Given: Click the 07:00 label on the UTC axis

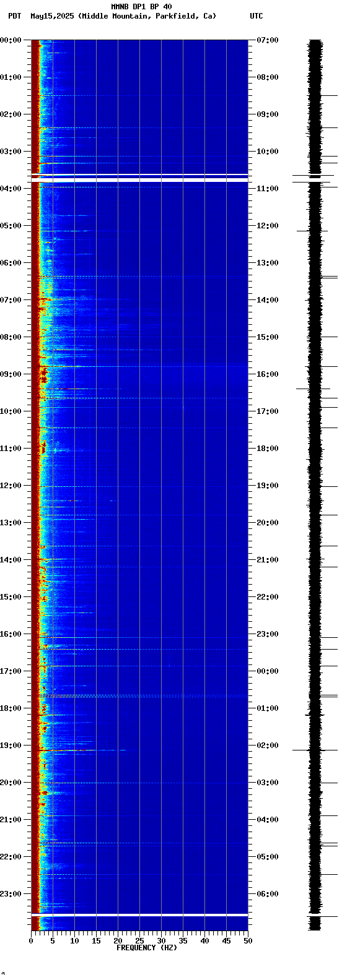Looking at the screenshot, I should [267, 40].
